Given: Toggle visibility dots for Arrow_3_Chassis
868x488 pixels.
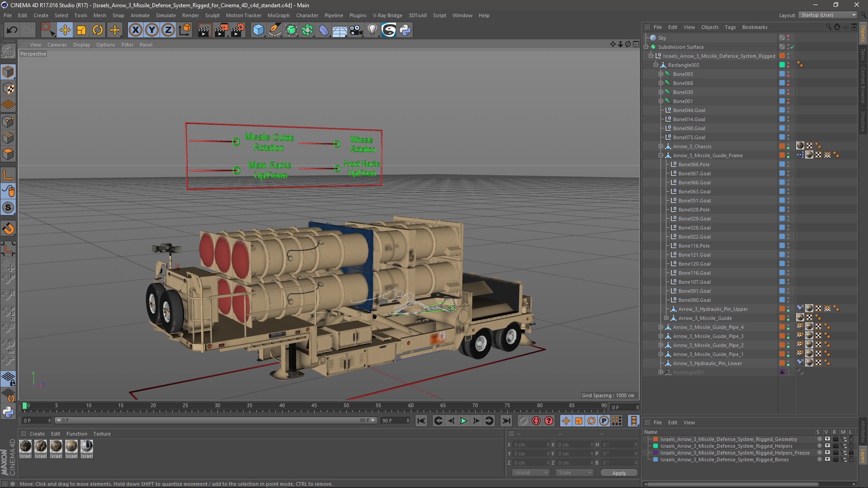Looking at the screenshot, I should 788,146.
